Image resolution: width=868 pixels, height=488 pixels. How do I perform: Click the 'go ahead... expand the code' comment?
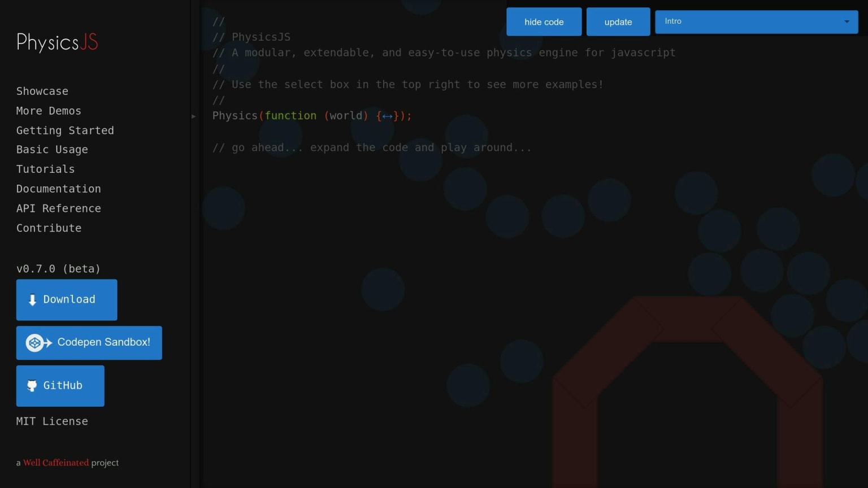click(x=372, y=148)
